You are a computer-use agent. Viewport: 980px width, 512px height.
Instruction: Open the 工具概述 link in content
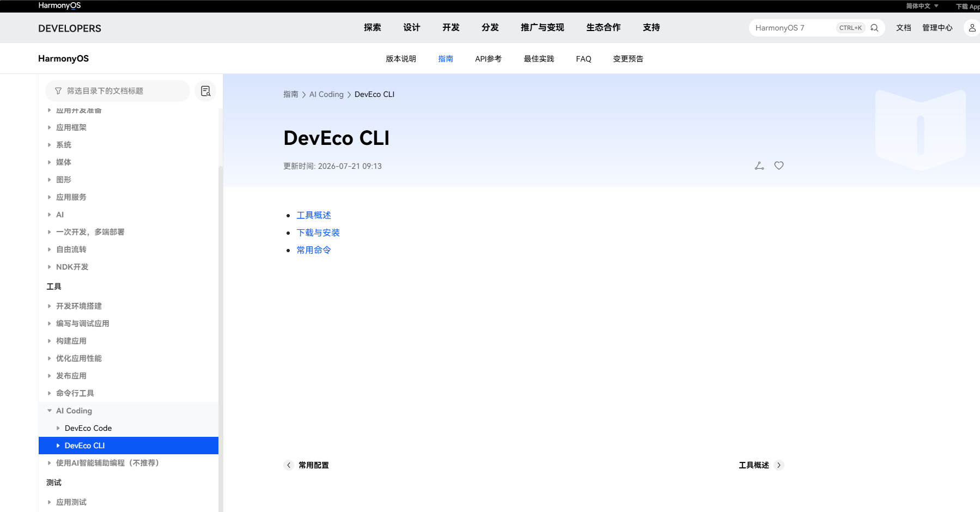[x=314, y=215]
